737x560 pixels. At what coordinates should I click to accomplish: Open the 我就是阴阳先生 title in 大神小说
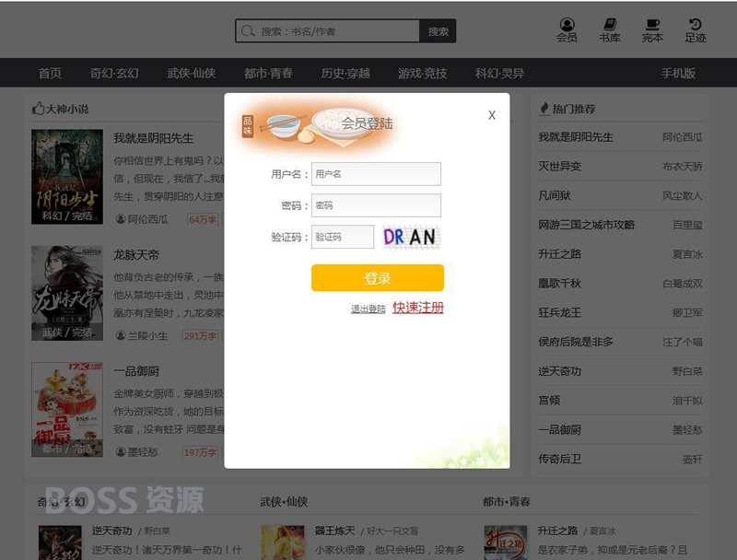tap(153, 138)
